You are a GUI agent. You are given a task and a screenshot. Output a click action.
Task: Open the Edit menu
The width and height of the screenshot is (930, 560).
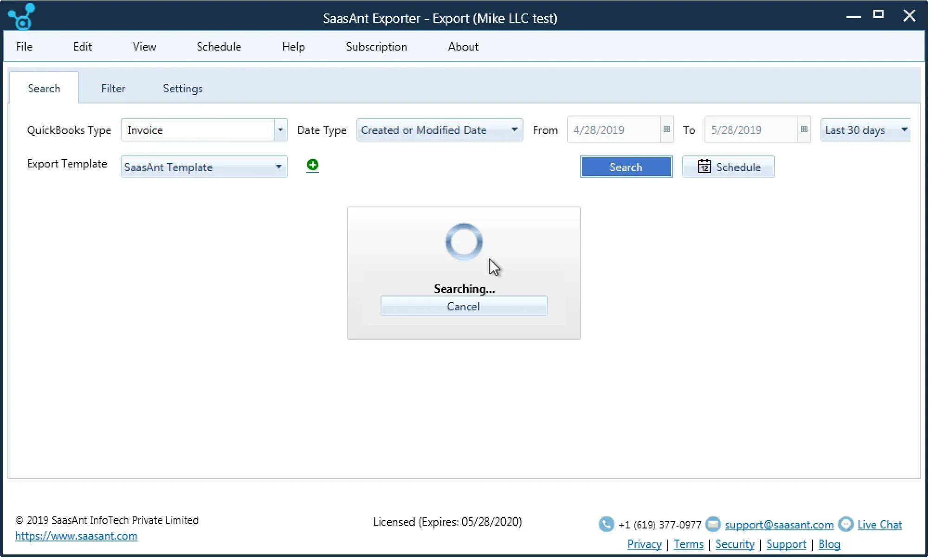[83, 46]
